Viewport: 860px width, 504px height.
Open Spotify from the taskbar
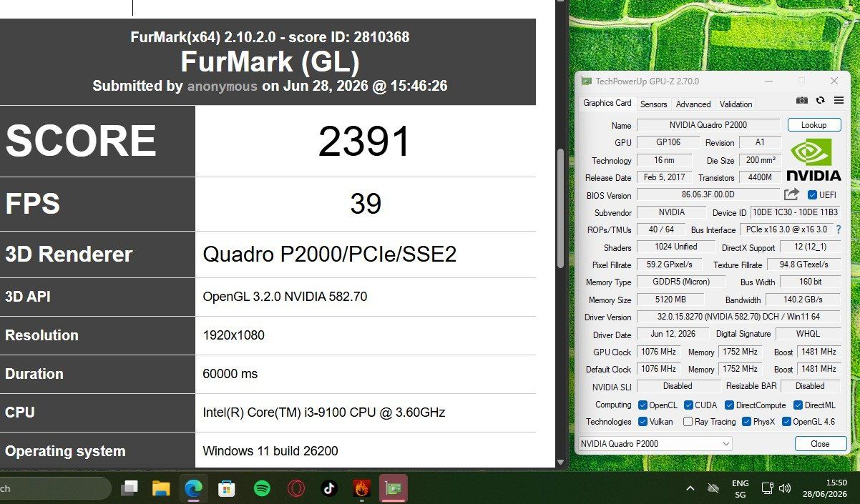262,488
